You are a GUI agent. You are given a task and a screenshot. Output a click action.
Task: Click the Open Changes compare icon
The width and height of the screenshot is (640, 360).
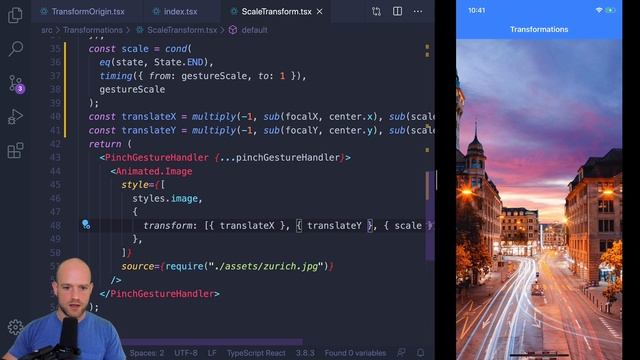click(x=376, y=11)
